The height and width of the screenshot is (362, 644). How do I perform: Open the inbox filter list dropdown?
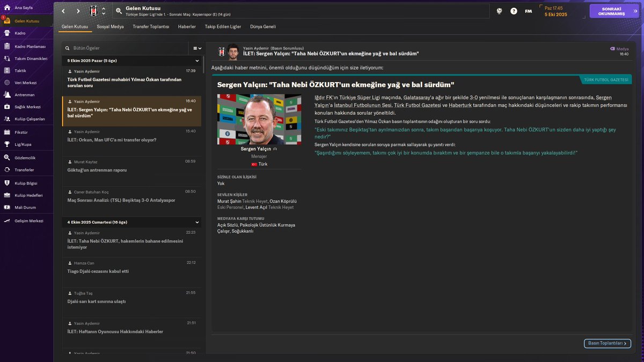[x=197, y=48]
